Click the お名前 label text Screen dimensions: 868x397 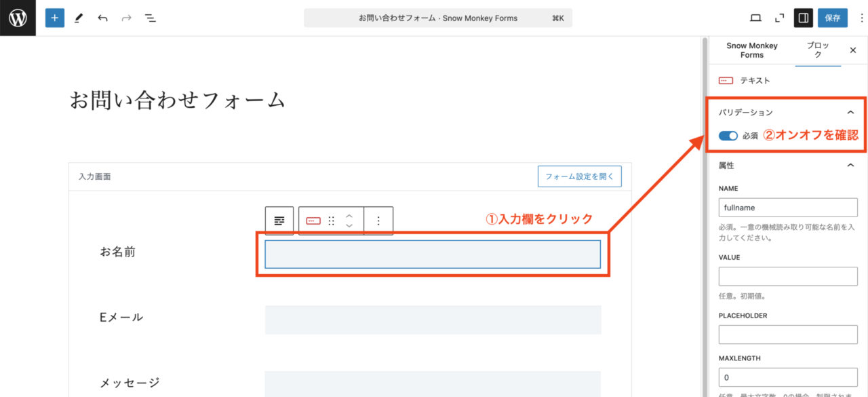(x=118, y=252)
